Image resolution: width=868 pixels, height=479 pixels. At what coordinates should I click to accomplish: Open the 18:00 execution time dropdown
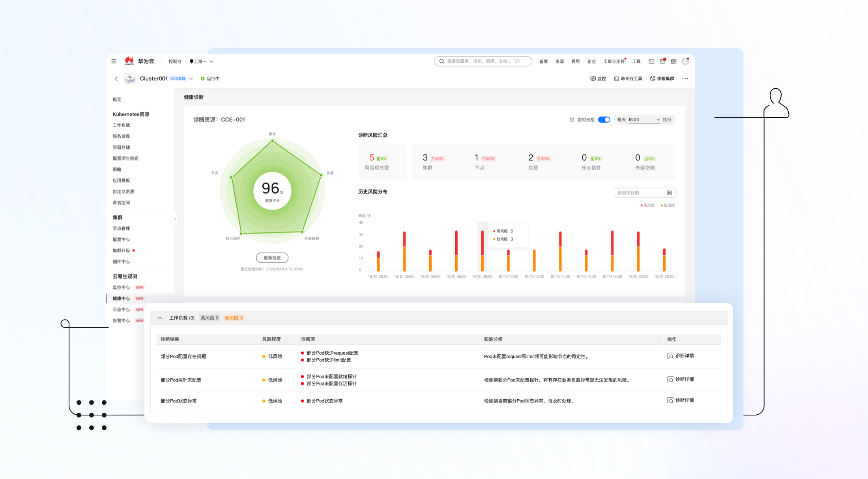(644, 120)
